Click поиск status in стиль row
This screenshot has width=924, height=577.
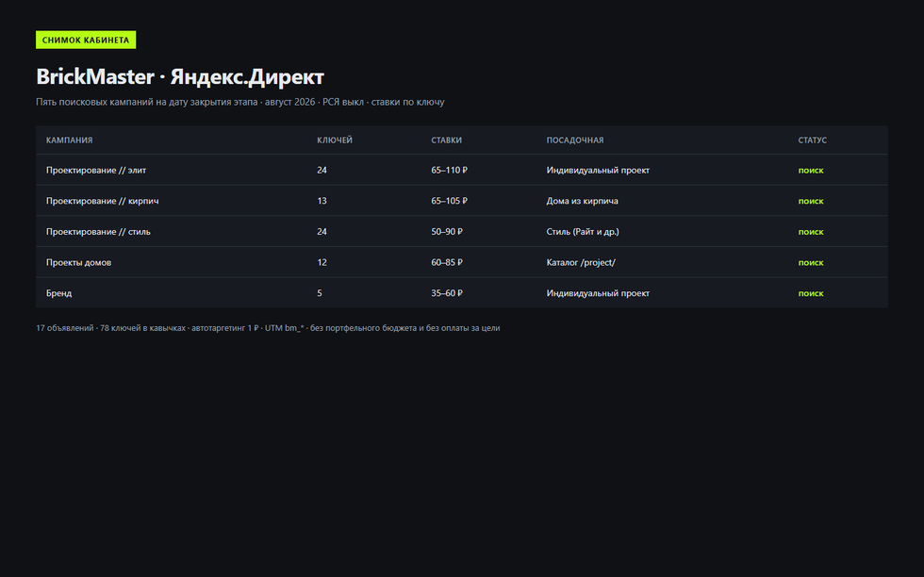811,232
